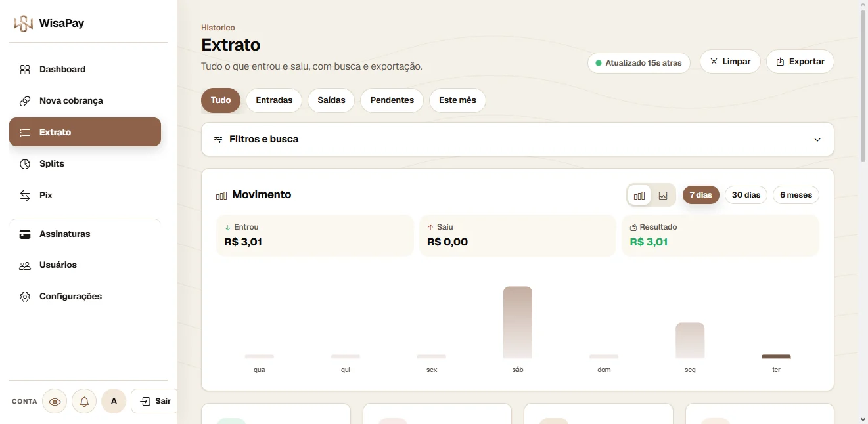Screen dimensions: 868x424
Task: Open Configurações settings
Action: 85,297
